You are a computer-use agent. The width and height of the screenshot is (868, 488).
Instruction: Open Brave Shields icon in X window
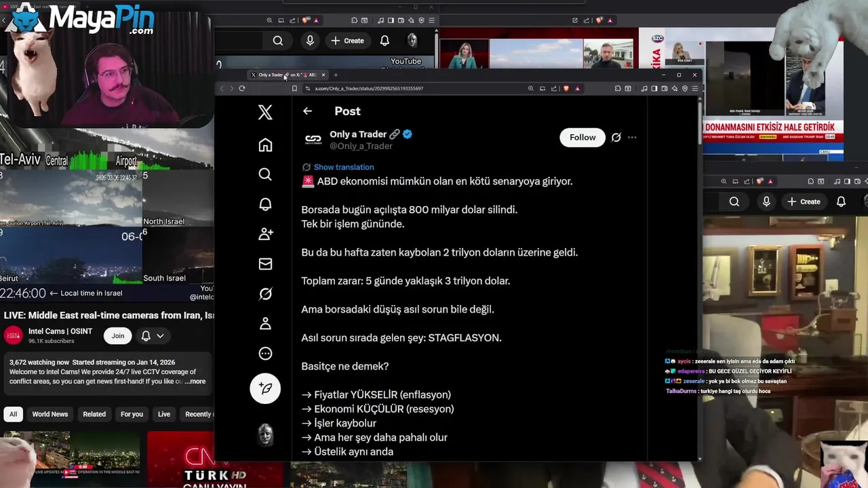pos(566,88)
